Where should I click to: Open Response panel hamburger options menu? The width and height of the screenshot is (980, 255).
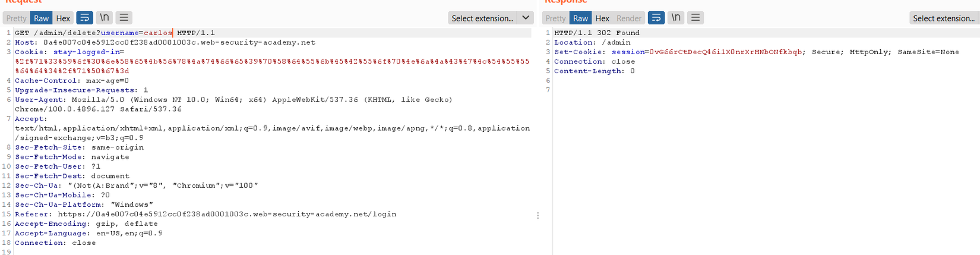[x=695, y=18]
